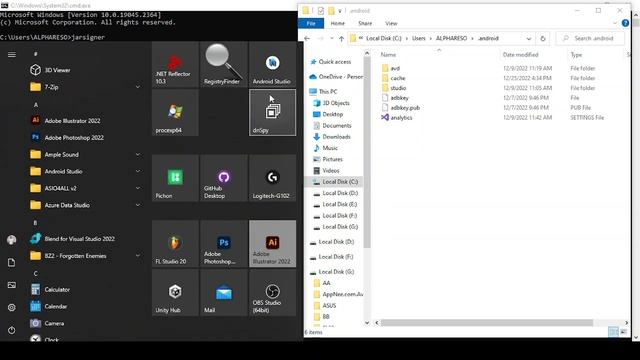The height and width of the screenshot is (360, 640).
Task: Expand the BZ2 - Forgotten Enemies folder
Action: point(86,256)
